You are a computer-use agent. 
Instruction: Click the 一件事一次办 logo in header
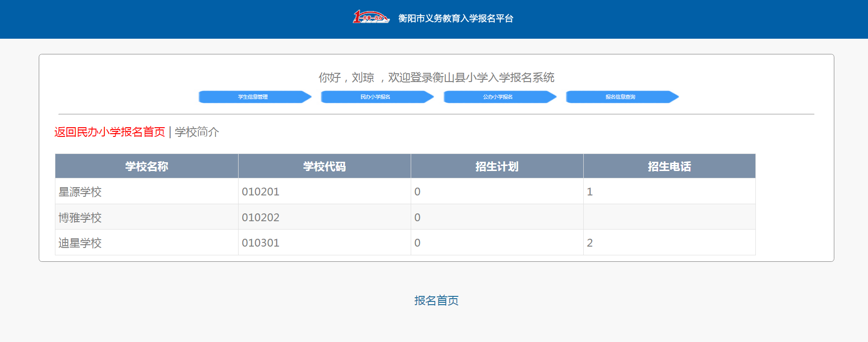click(371, 18)
